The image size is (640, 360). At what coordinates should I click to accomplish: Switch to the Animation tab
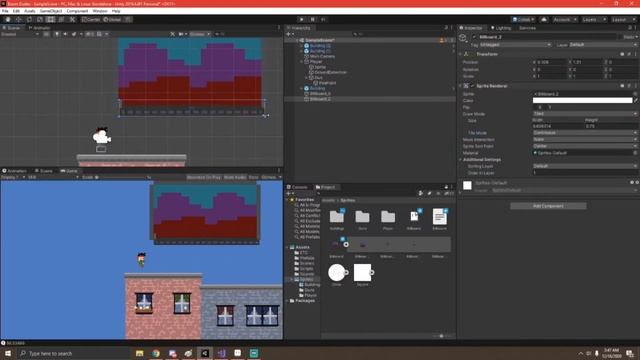click(14, 171)
